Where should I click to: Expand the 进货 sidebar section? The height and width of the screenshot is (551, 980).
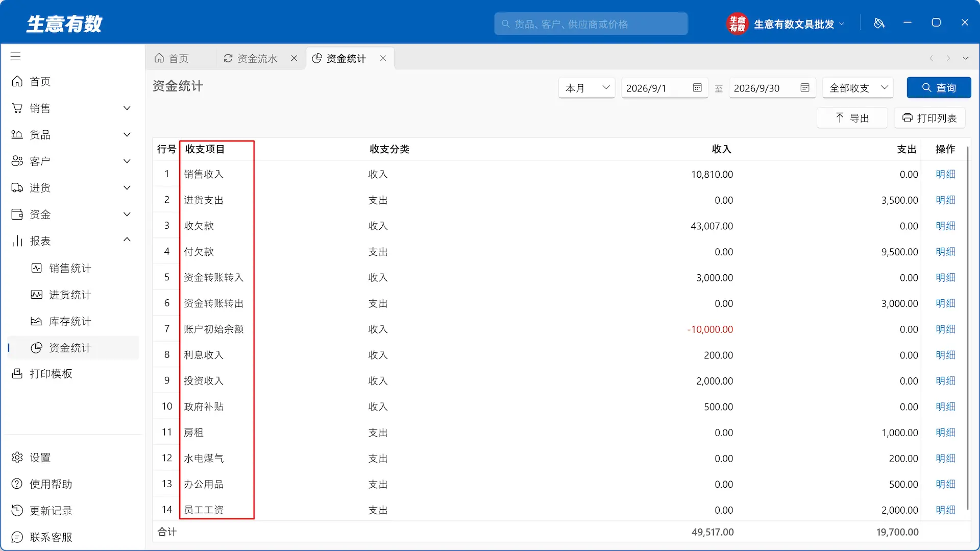(x=127, y=188)
